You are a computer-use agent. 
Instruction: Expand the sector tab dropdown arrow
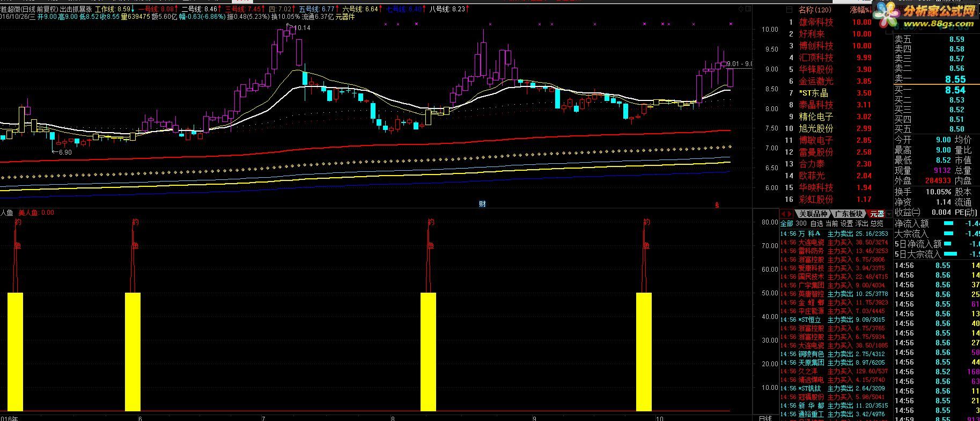tap(889, 214)
